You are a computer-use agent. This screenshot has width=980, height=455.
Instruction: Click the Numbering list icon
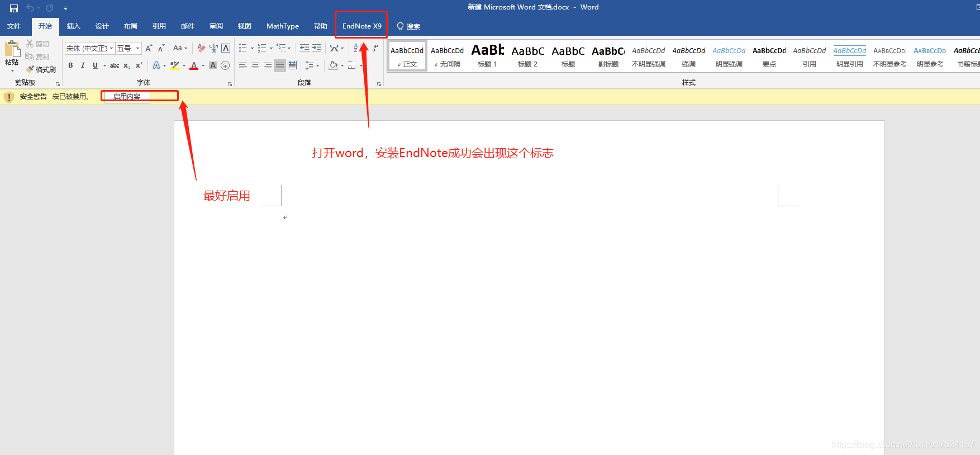(x=262, y=48)
